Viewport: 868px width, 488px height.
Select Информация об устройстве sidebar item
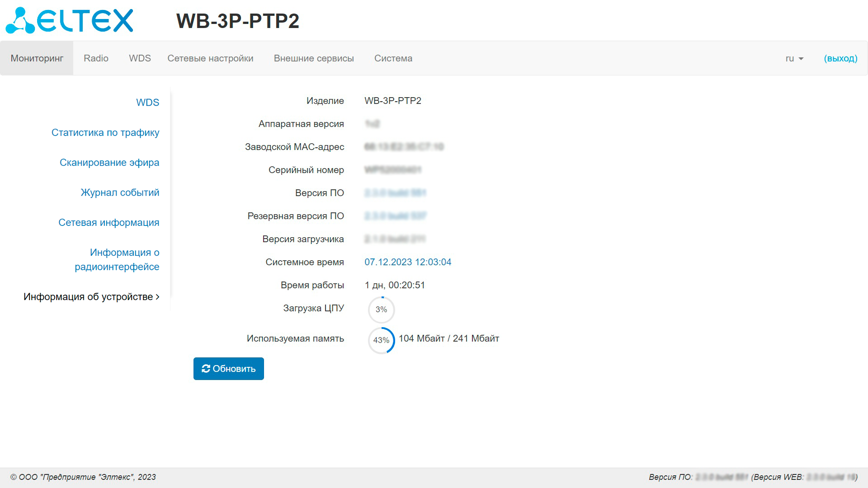91,297
